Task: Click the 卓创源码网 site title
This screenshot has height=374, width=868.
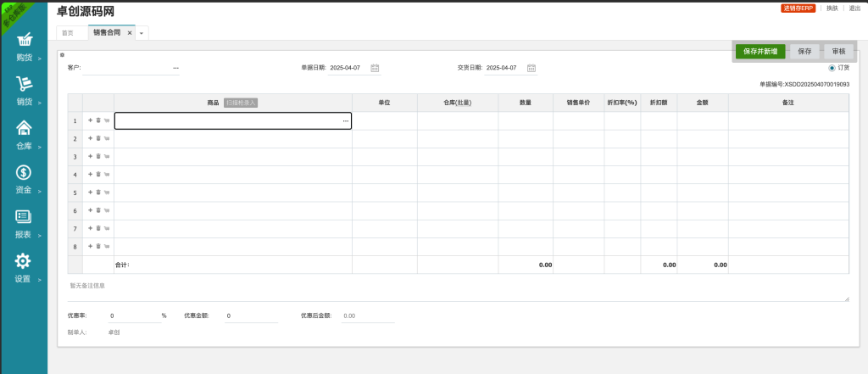Action: pos(86,11)
